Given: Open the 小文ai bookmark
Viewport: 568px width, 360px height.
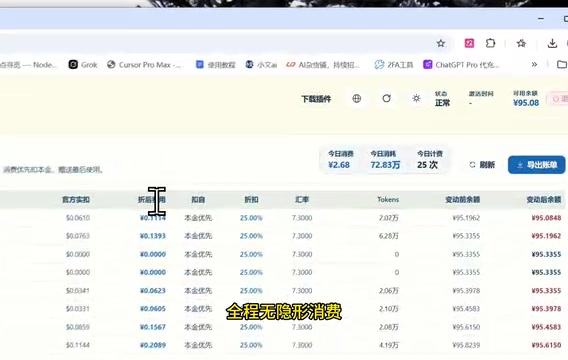Looking at the screenshot, I should [261, 64].
